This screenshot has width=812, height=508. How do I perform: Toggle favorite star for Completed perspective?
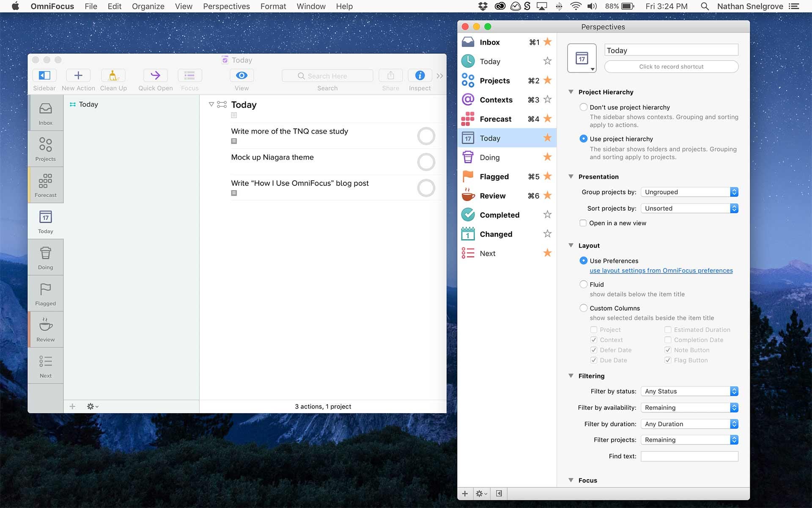547,215
